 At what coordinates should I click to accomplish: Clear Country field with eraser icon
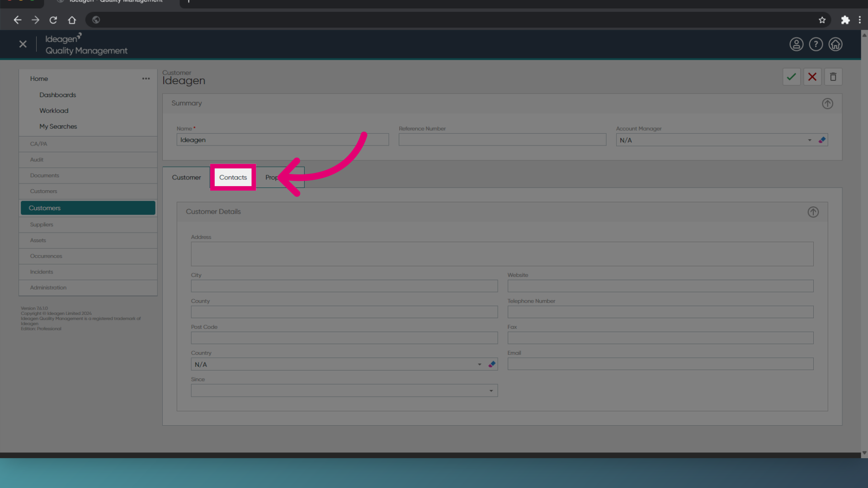[492, 364]
